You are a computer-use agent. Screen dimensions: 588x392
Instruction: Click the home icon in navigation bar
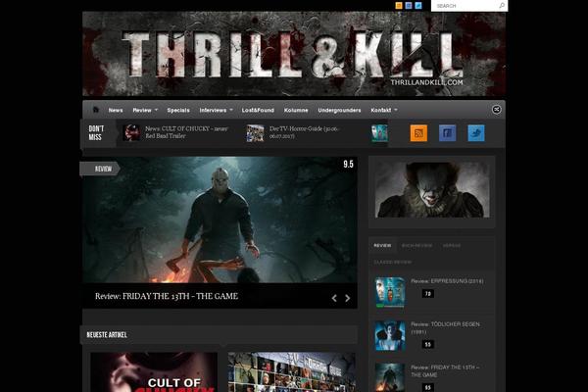96,110
